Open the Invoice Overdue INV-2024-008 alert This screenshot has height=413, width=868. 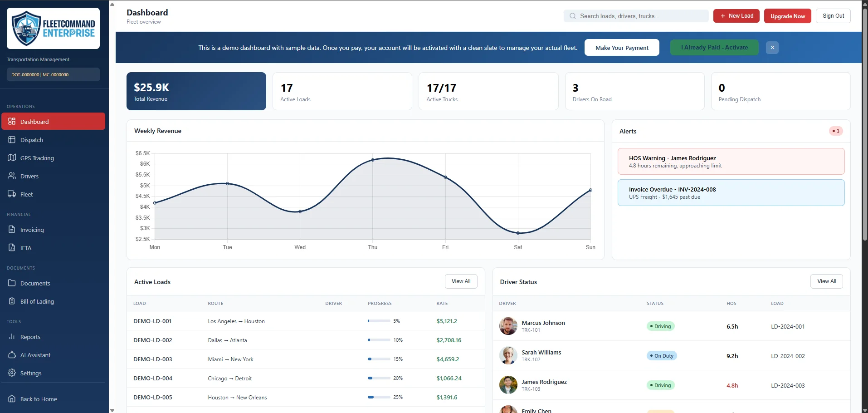[731, 193]
